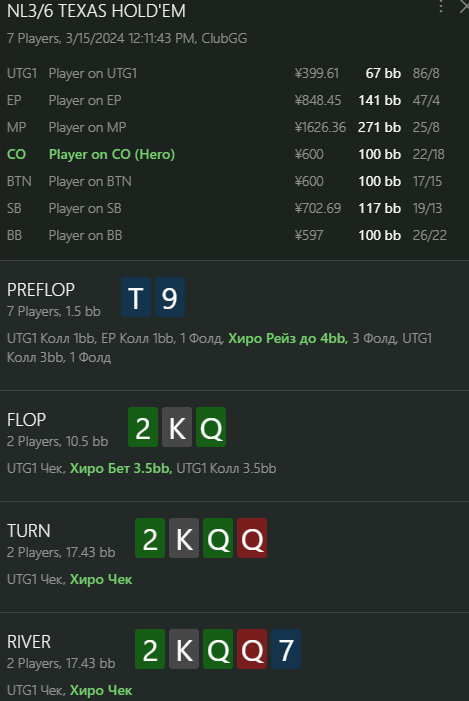Click the PREFLOP section heading
The height and width of the screenshot is (701, 469).
point(41,290)
